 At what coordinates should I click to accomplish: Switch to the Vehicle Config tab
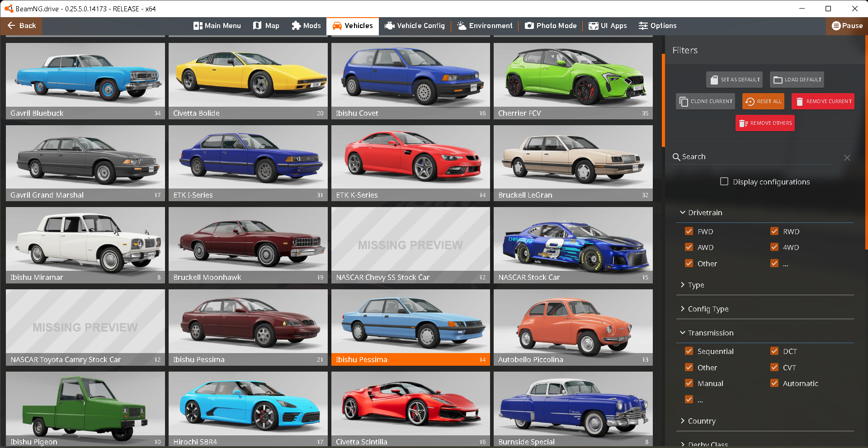tap(415, 26)
